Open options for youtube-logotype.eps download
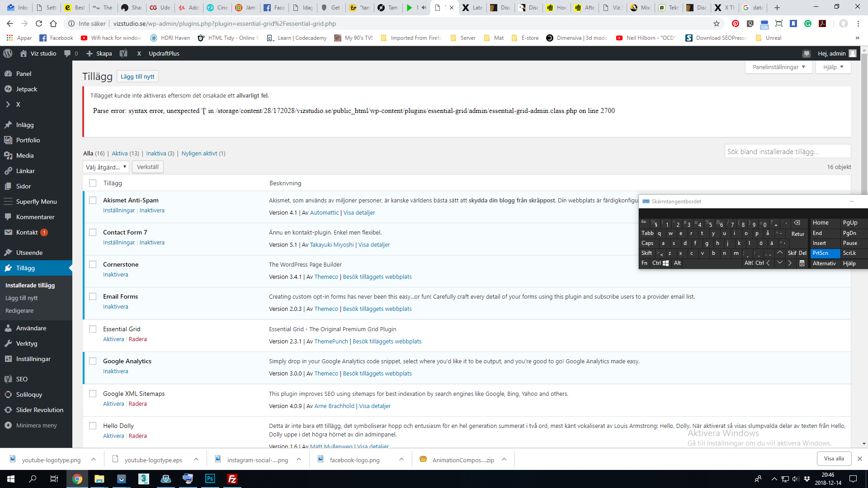868x488 pixels. [196, 460]
